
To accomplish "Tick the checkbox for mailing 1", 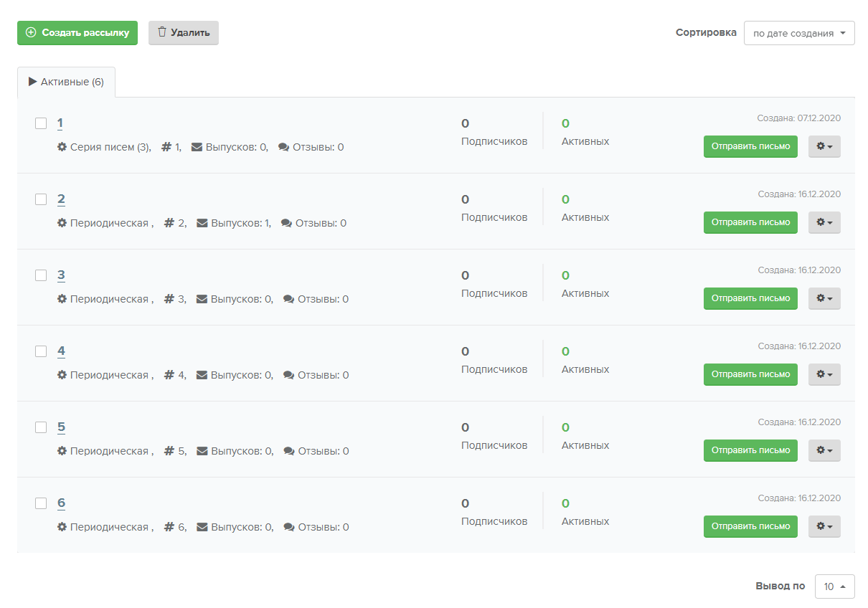I will coord(41,123).
